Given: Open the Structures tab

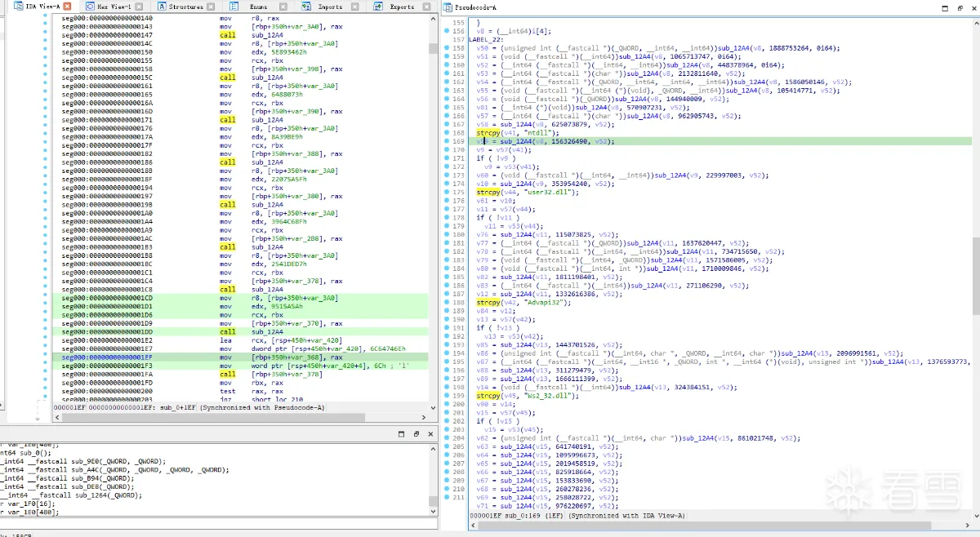Looking at the screenshot, I should [x=187, y=7].
